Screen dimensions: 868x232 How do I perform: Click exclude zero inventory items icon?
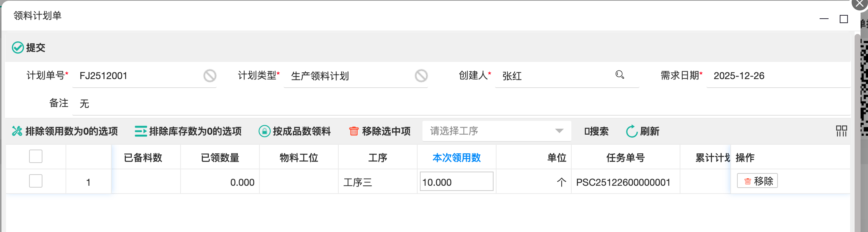pyautogui.click(x=141, y=131)
